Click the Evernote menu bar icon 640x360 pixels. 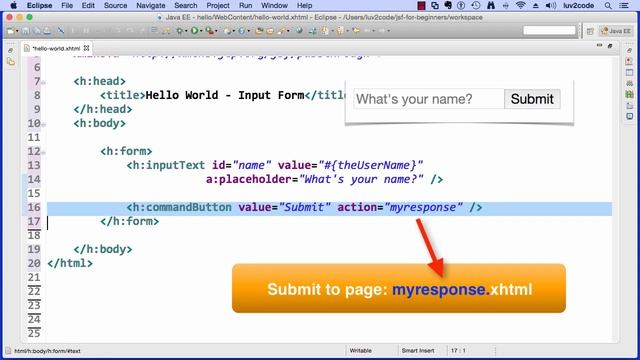click(x=448, y=5)
